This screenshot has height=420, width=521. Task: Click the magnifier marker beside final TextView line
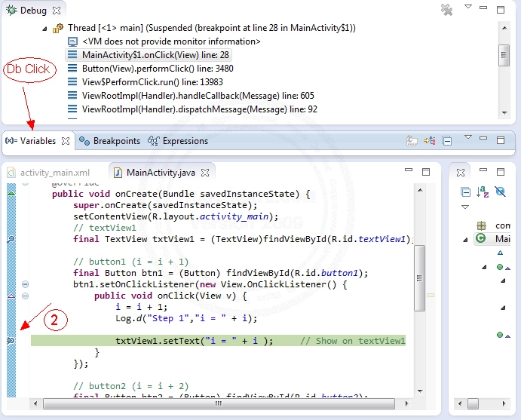coord(11,239)
